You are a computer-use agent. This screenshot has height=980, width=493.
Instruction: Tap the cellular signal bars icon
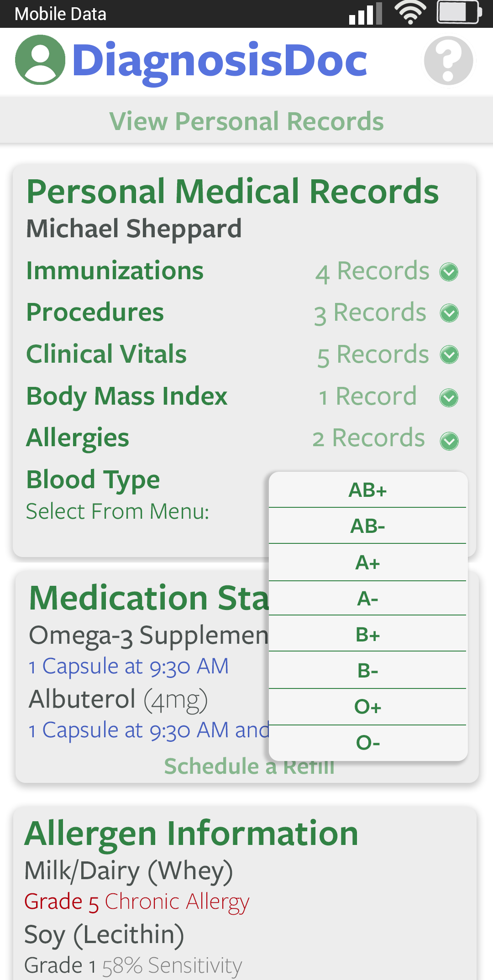point(365,14)
